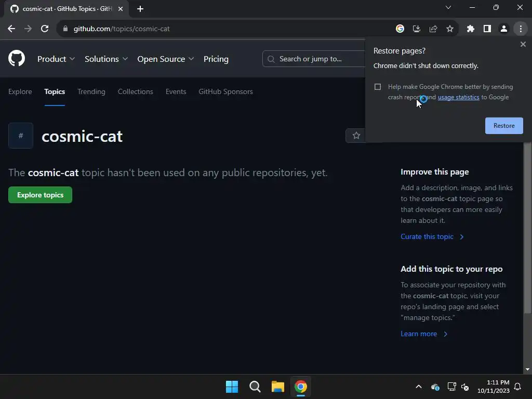The width and height of the screenshot is (532, 399).
Task: Open the notifications bell in system tray
Action: (x=518, y=387)
